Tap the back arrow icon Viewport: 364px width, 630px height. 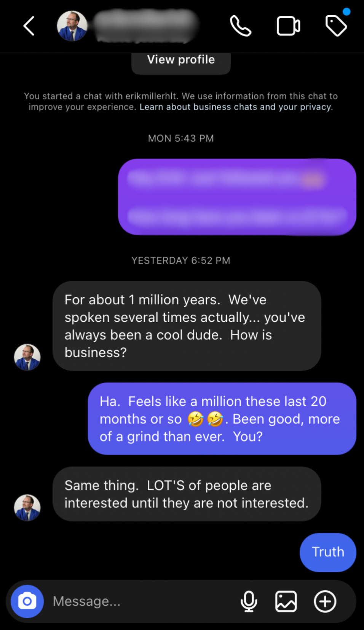29,26
